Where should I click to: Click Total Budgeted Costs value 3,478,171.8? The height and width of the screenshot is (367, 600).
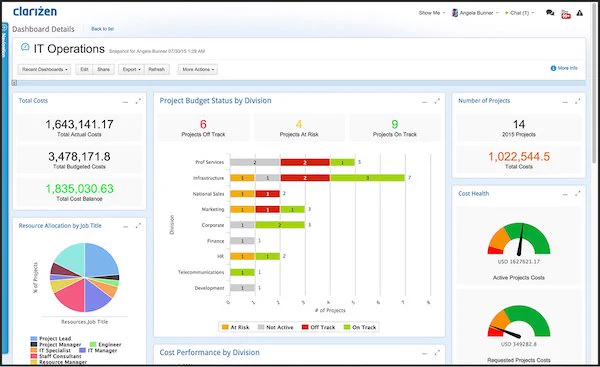tap(79, 157)
